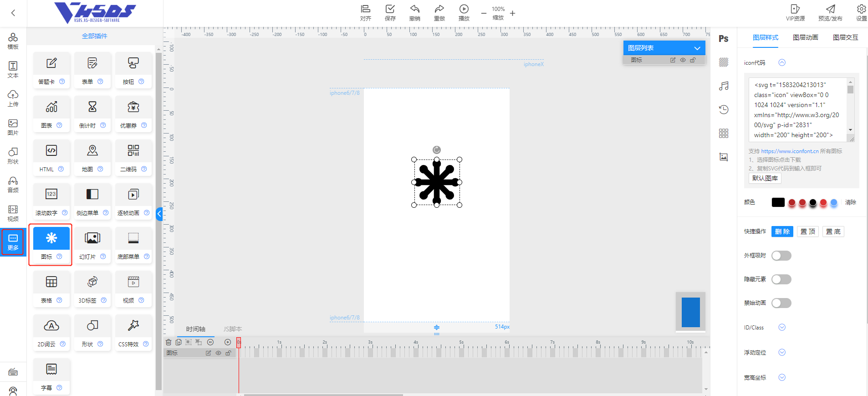Toggle the 禁始动画 switch
This screenshot has width=868, height=396.
pos(781,303)
